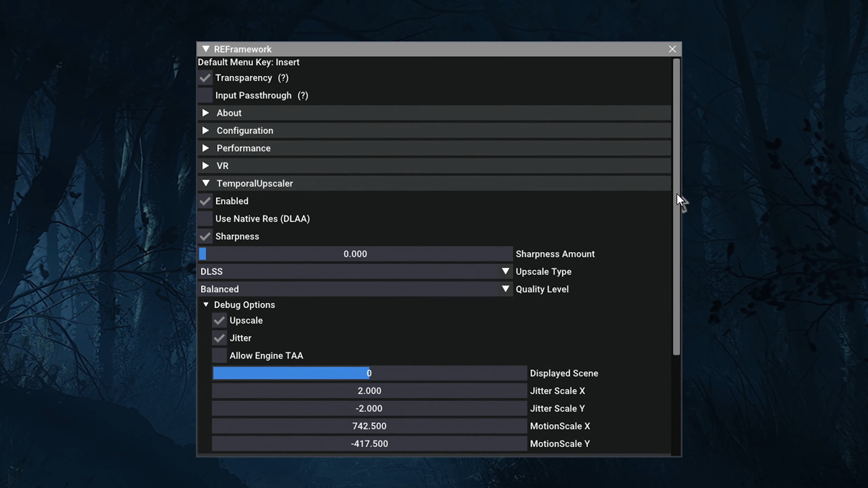868x488 pixels.
Task: Enable the Input Passthrough checkbox
Action: pos(205,96)
